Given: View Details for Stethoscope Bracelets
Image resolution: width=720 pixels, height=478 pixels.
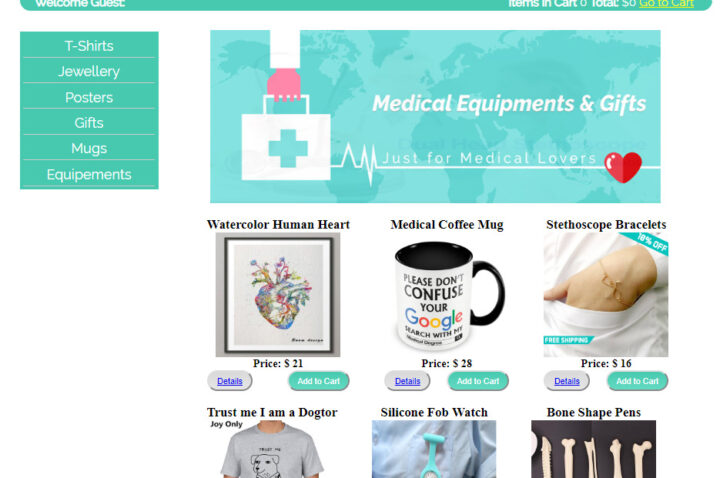Looking at the screenshot, I should click(567, 381).
